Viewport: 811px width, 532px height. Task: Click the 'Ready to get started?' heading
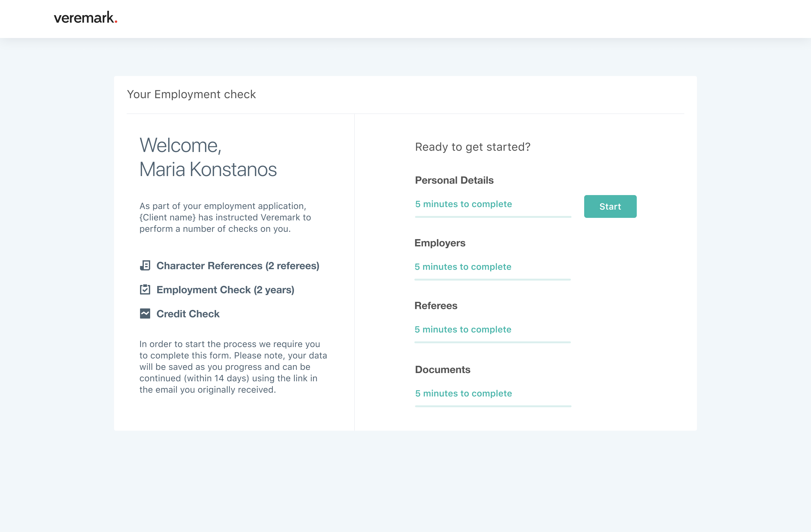472,147
